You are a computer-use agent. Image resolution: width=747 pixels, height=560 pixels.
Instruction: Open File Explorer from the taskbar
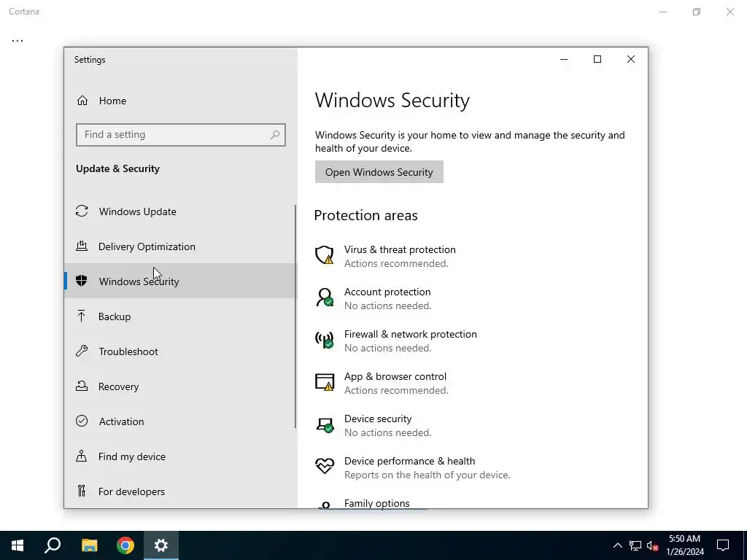coord(89,545)
